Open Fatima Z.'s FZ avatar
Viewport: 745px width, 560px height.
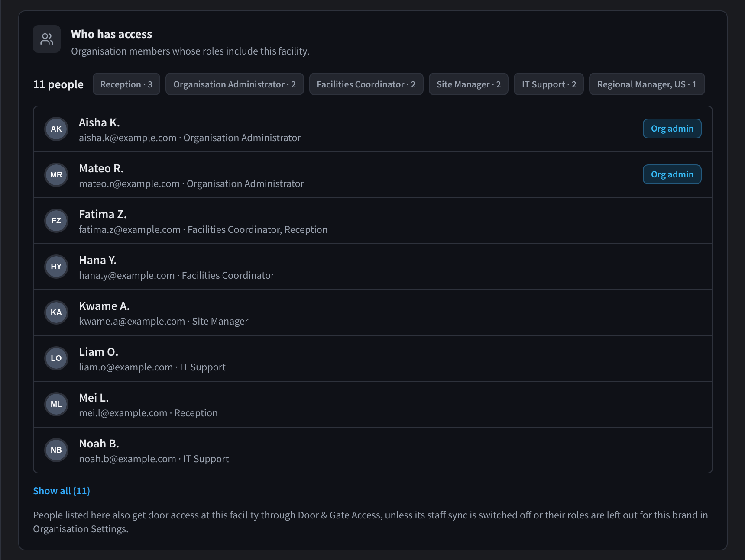[x=56, y=221]
